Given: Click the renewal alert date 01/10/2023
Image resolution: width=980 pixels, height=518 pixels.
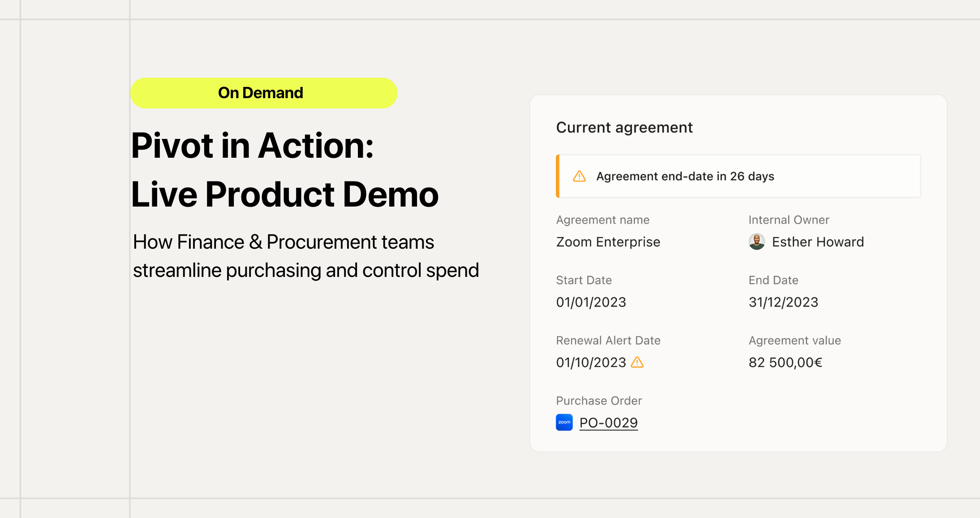Looking at the screenshot, I should tap(591, 362).
